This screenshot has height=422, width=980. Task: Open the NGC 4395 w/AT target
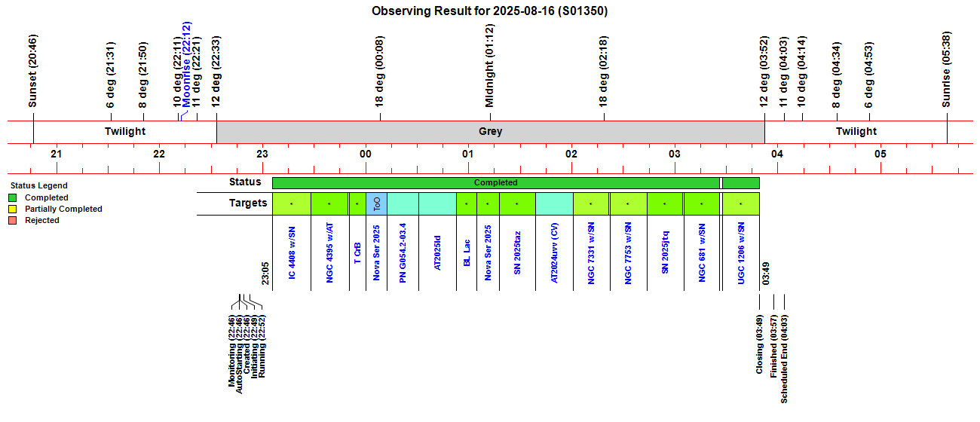point(330,252)
